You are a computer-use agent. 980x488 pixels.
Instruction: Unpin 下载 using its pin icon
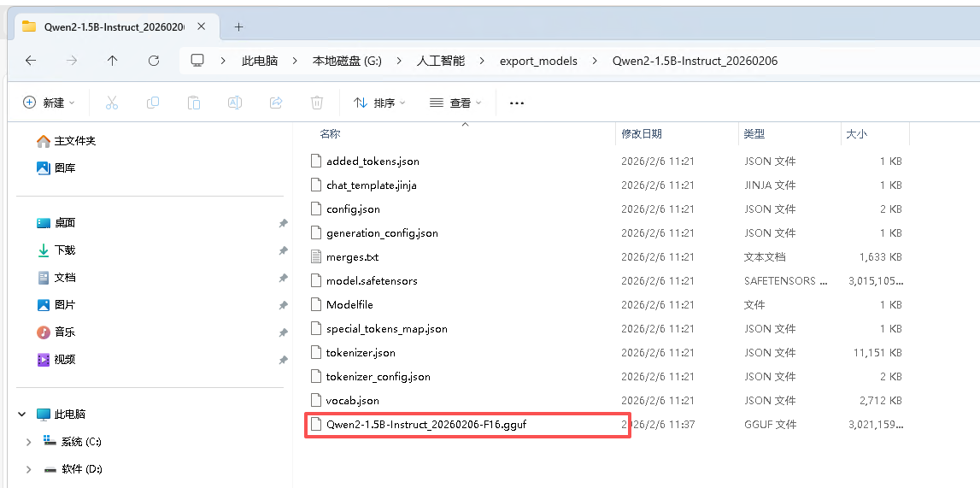tap(283, 250)
